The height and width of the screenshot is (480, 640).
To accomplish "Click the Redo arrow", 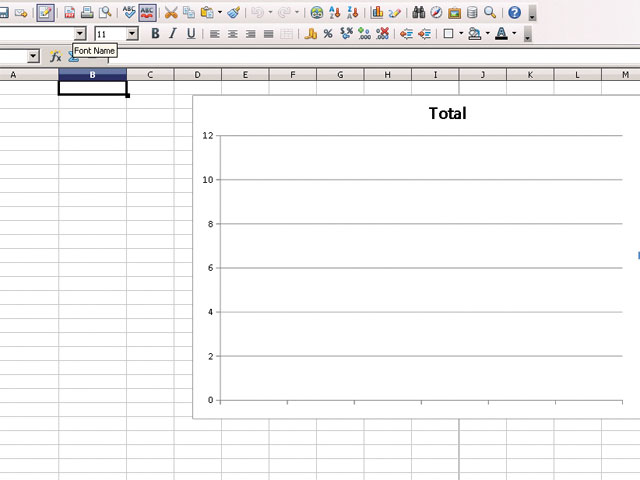I will click(x=284, y=13).
